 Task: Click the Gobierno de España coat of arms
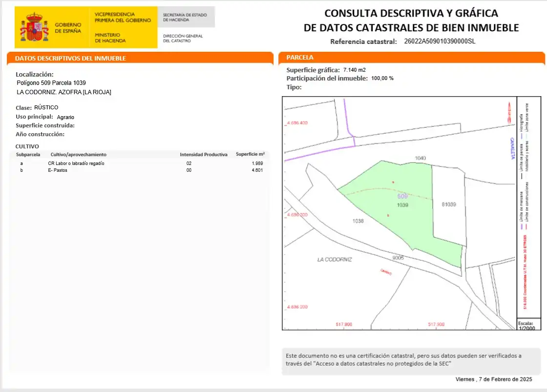pyautogui.click(x=34, y=27)
